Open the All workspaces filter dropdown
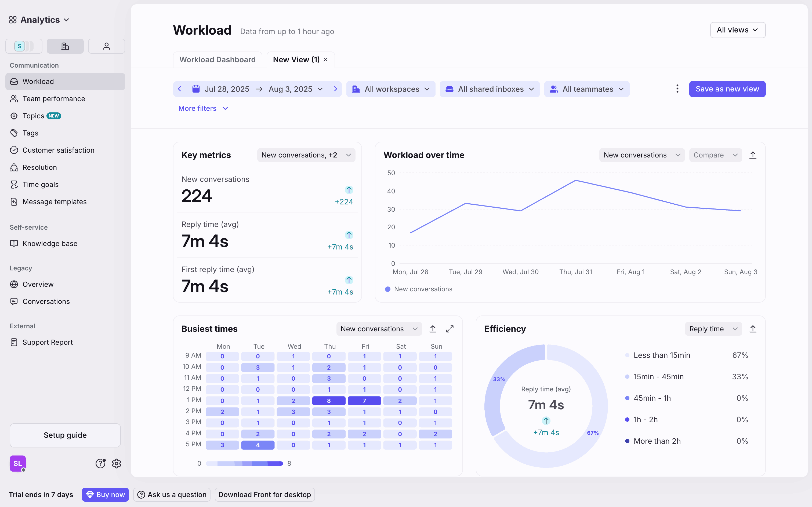Screen dimensions: 812x507 [x=391, y=89]
